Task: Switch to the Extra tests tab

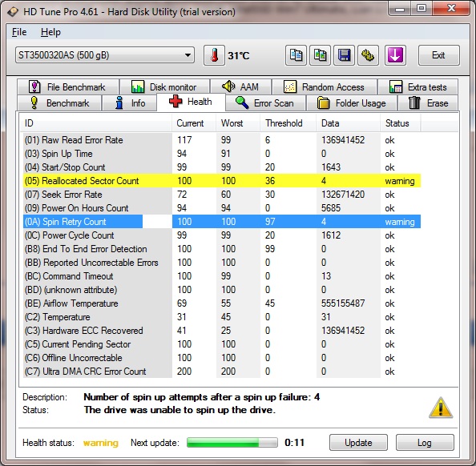Action: coord(418,87)
